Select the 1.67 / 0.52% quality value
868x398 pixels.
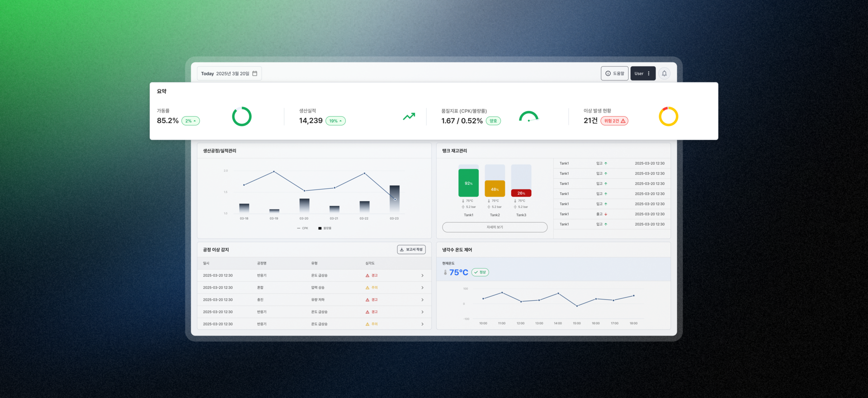[462, 121]
